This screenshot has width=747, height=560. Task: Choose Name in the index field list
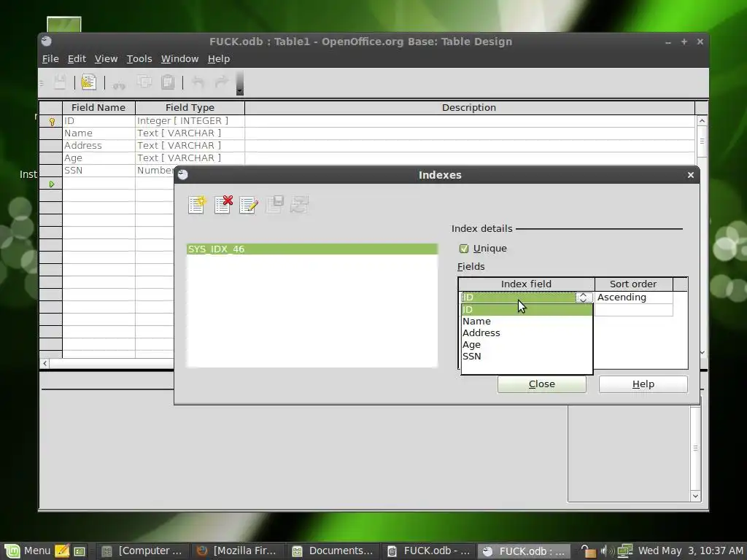[527, 322]
